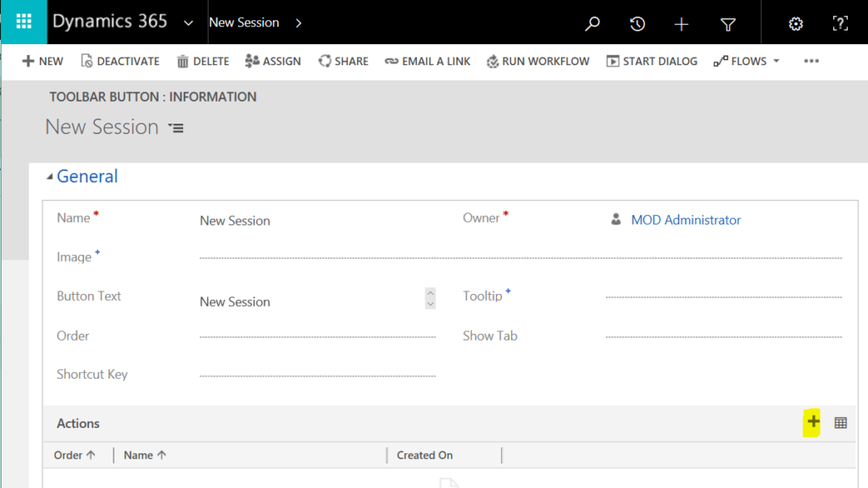The height and width of the screenshot is (488, 868).
Task: Click the quick create plus icon in top bar
Action: pos(682,24)
